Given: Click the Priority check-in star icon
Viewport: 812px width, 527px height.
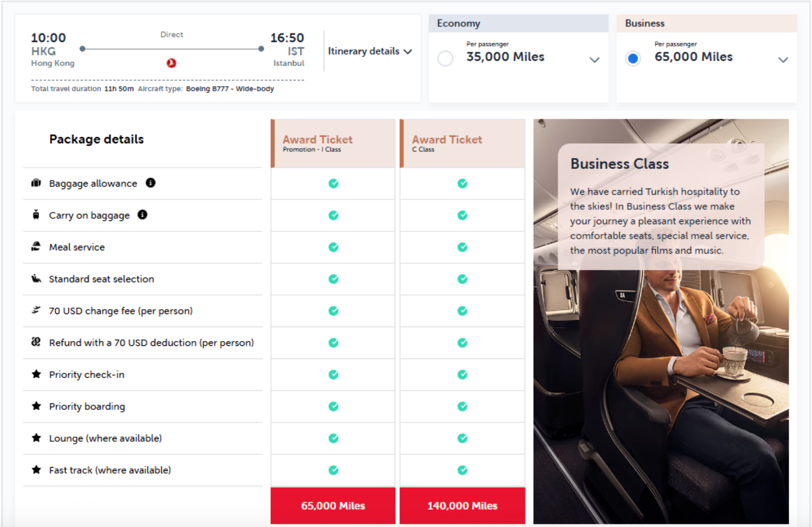Looking at the screenshot, I should 36,374.
